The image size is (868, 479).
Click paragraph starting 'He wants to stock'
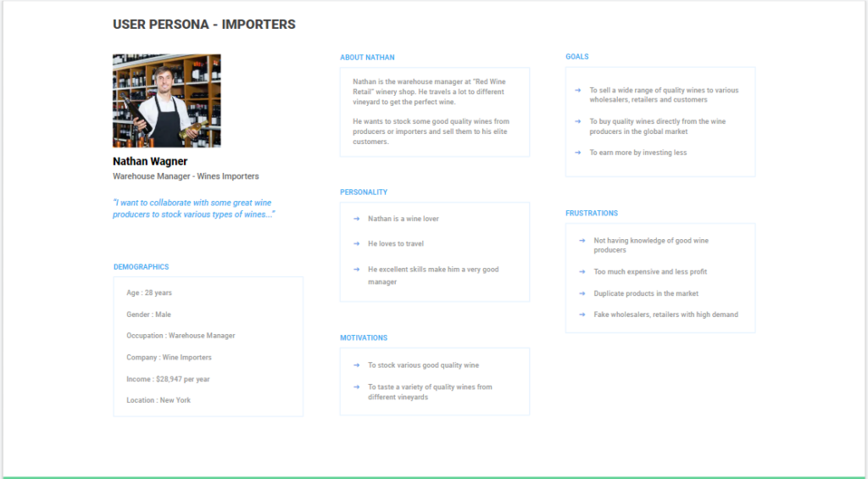[x=431, y=131]
